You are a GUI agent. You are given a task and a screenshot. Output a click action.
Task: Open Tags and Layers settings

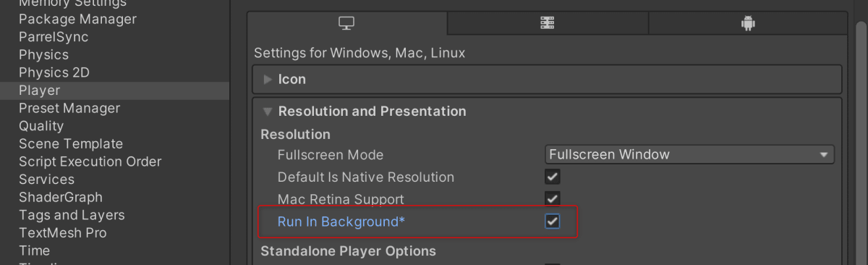pos(72,215)
